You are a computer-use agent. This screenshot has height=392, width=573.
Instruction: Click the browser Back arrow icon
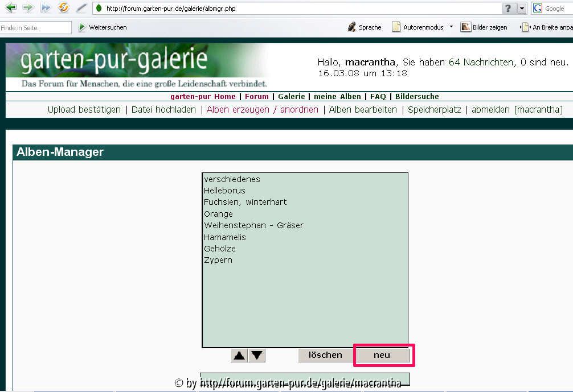coord(10,8)
